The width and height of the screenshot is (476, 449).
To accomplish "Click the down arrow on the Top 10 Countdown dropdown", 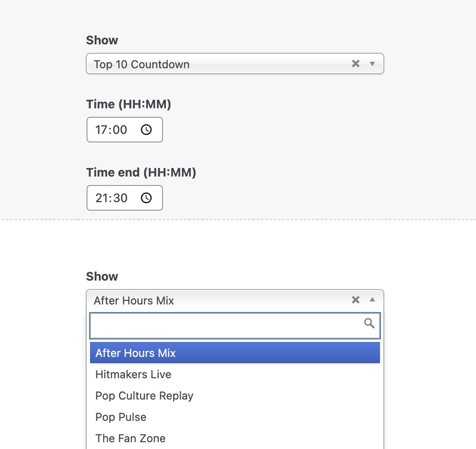I will pyautogui.click(x=372, y=64).
